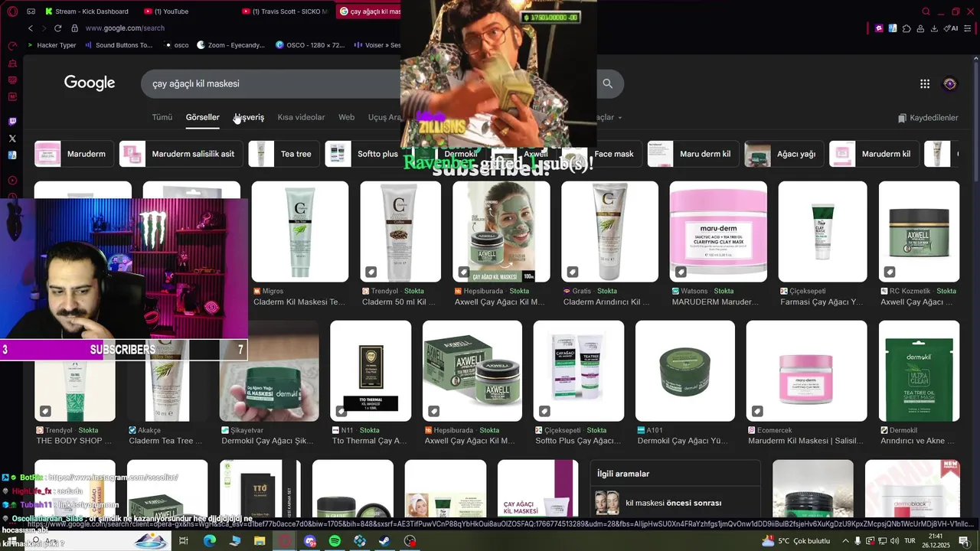Open the Dermokil Ultra Clean sheet mask image

pyautogui.click(x=919, y=371)
